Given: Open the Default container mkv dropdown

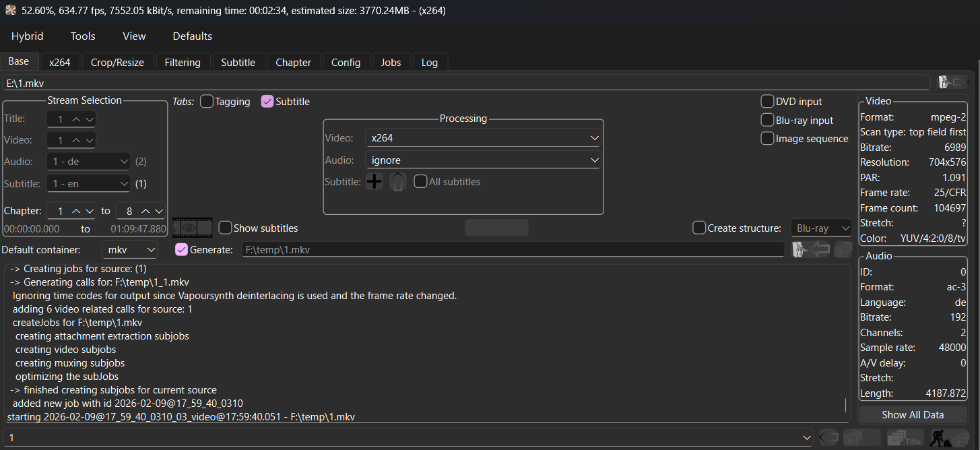Looking at the screenshot, I should pos(129,250).
